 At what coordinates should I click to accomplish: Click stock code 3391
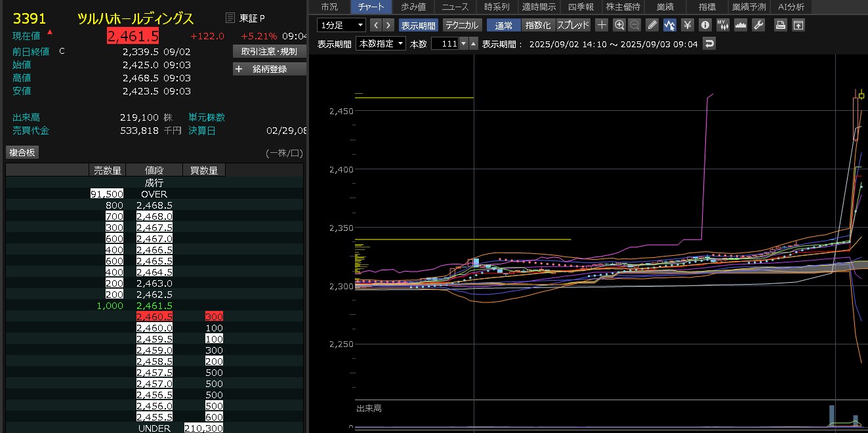(x=30, y=18)
